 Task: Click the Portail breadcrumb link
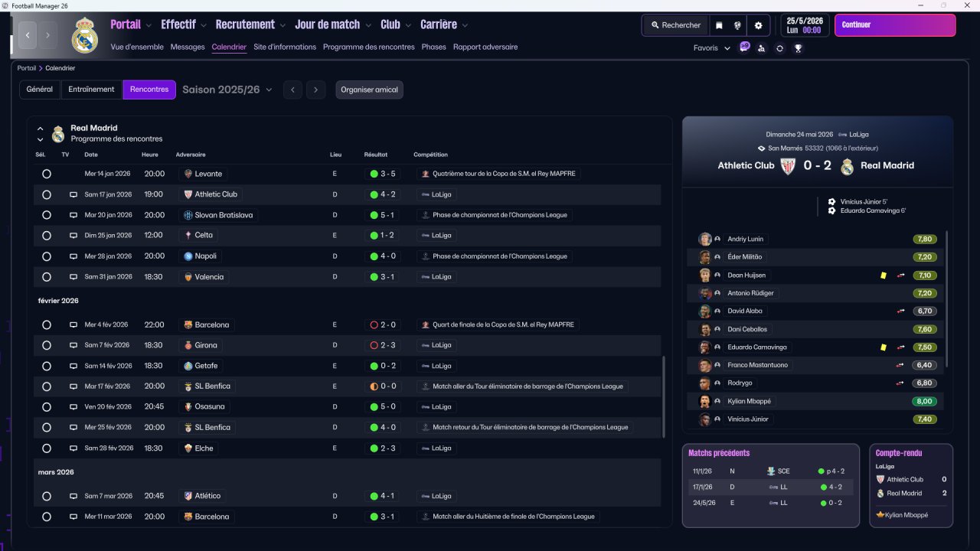click(x=27, y=68)
